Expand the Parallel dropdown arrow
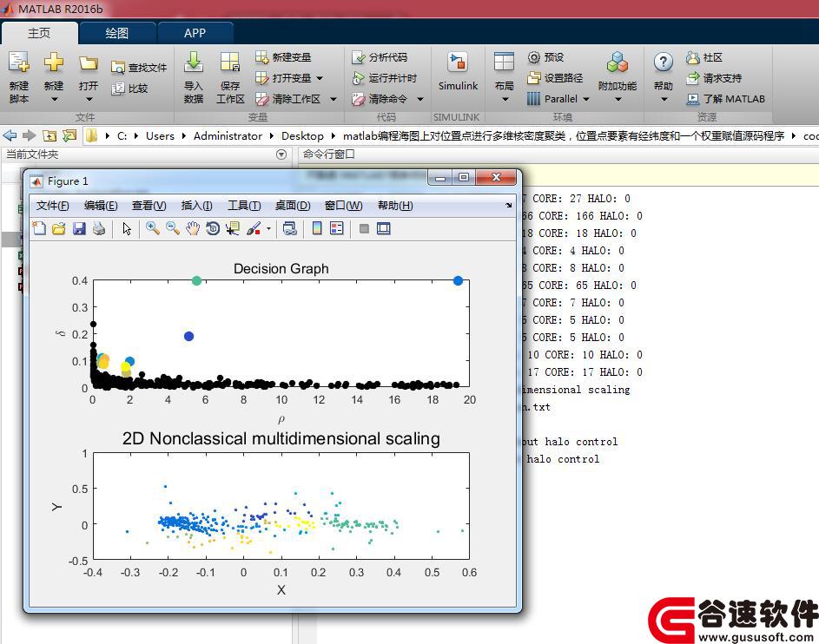This screenshot has width=819, height=644. (x=586, y=99)
